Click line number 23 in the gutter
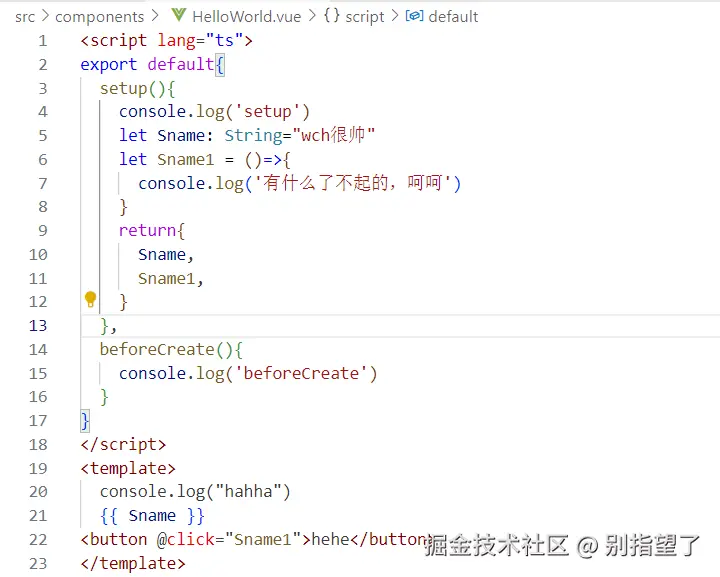The image size is (720, 577). (x=38, y=563)
